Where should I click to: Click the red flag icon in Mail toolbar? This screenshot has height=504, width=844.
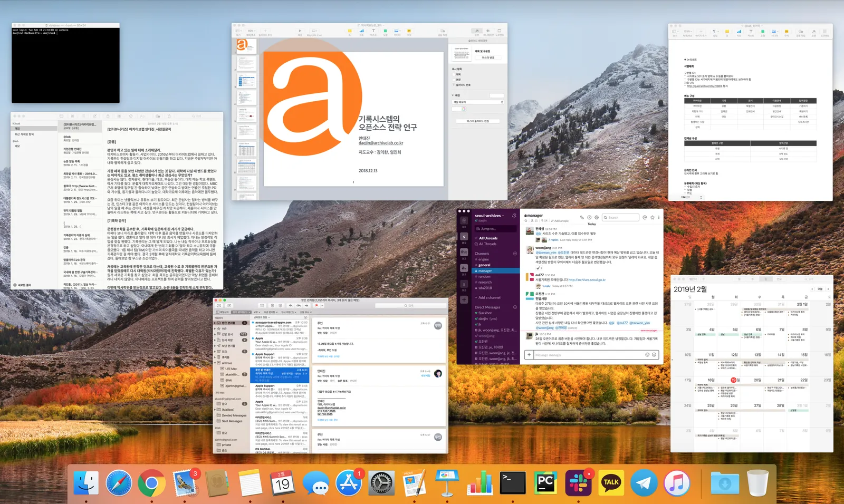(316, 306)
